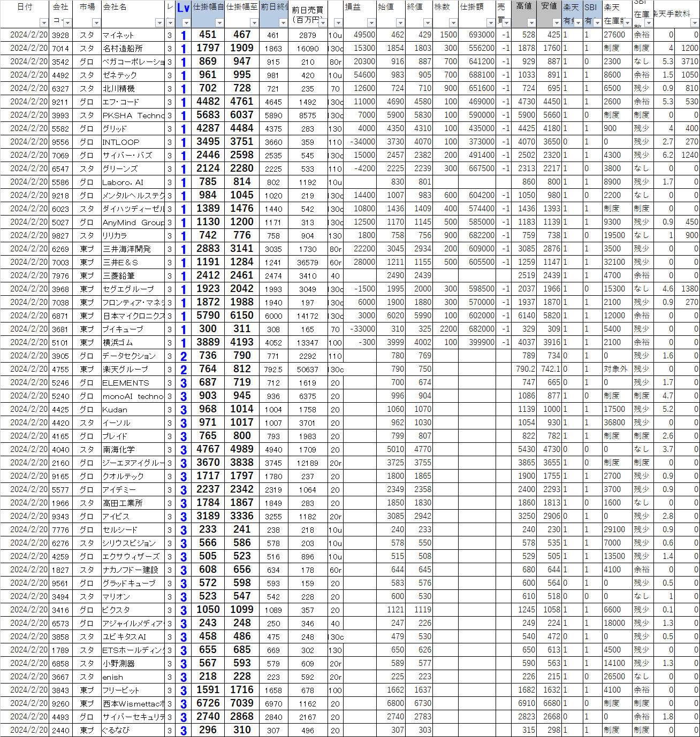This screenshot has height=737, width=700.
Task: Open the 始値 column filter dropdown
Action: coord(400,22)
